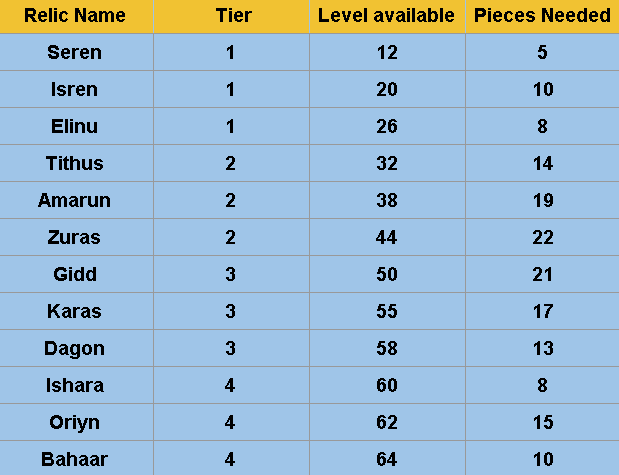The width and height of the screenshot is (619, 475).
Task: Click the Dagon relic name cell
Action: 75,348
